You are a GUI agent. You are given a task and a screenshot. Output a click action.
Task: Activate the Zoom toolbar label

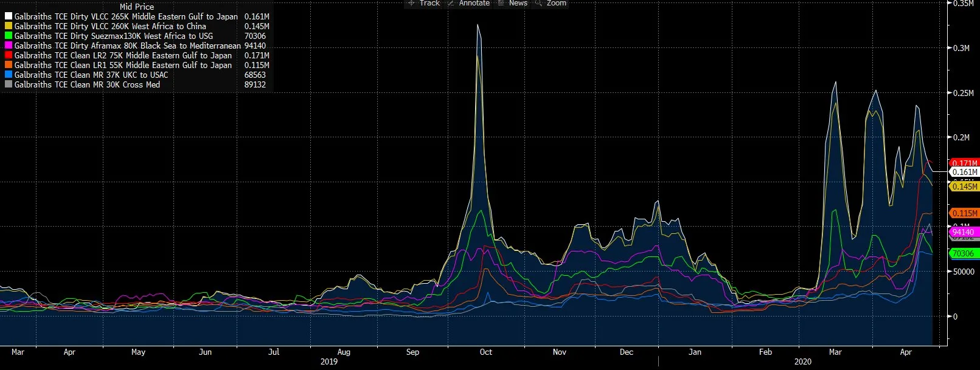[x=557, y=3]
